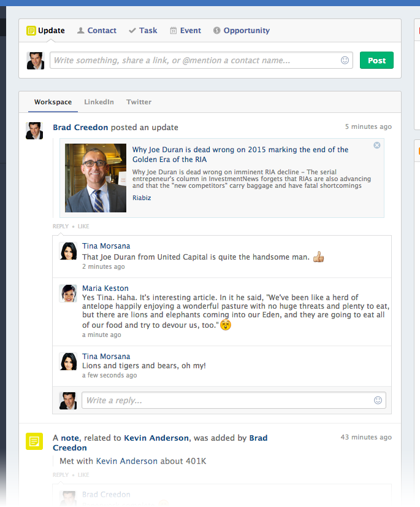Click 'Lions and tigers and bears, oh my!' text

pos(143,366)
